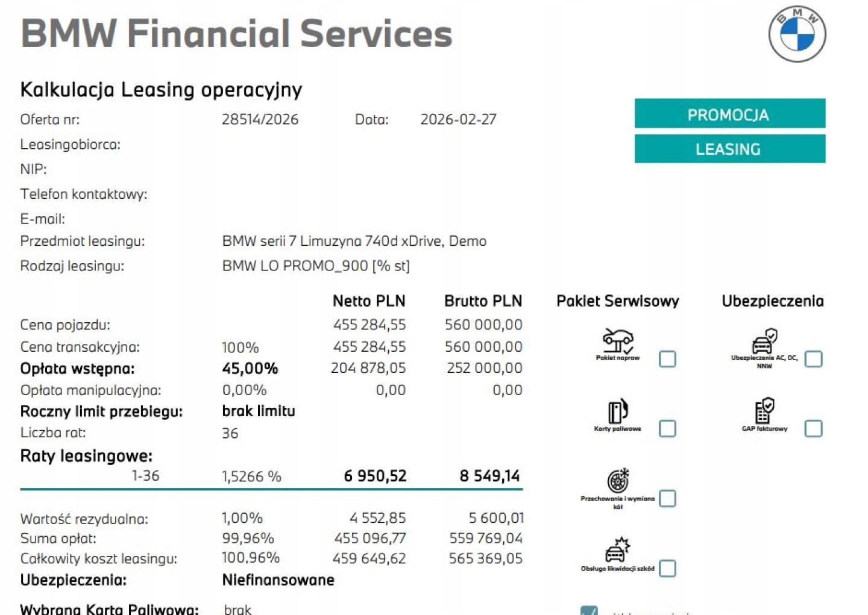Click the LEASING button

(x=729, y=149)
